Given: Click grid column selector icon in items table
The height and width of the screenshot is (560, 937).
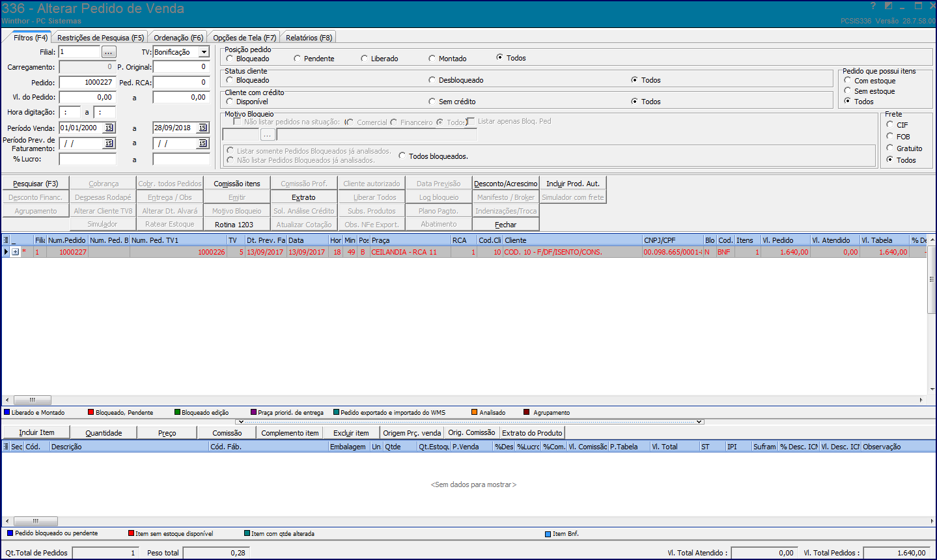Looking at the screenshot, I should tap(6, 447).
